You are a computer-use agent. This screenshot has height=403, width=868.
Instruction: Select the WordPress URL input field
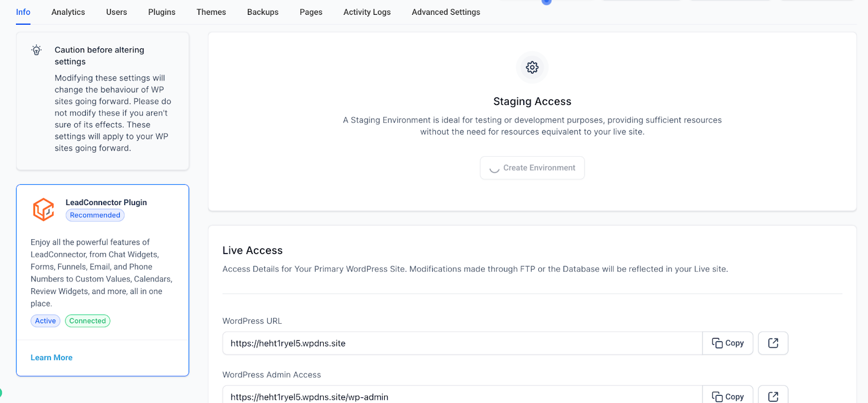462,343
